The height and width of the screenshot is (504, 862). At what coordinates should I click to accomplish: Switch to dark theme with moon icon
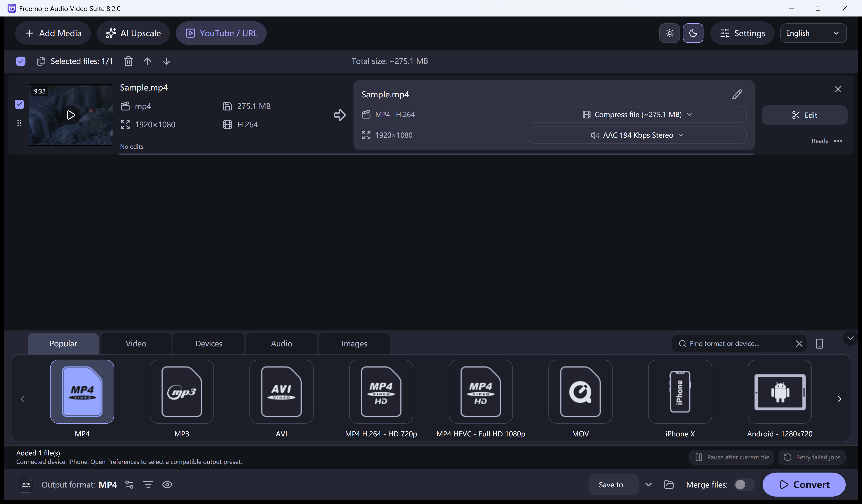click(x=693, y=33)
